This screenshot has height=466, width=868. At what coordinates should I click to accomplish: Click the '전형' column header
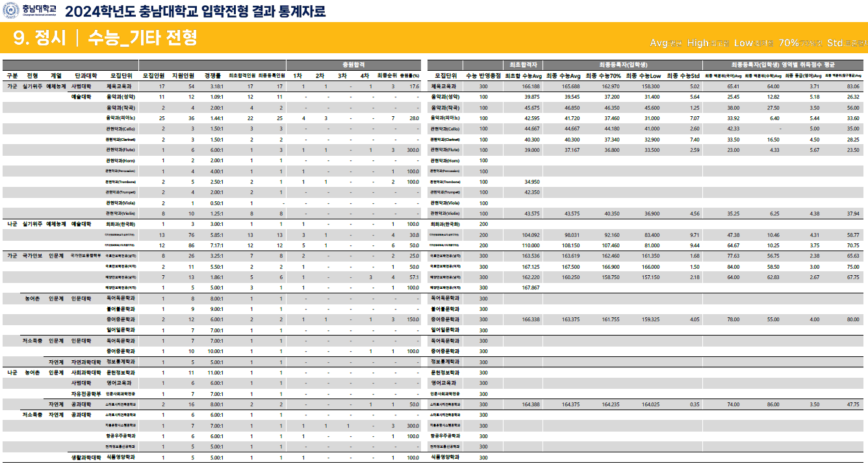pyautogui.click(x=32, y=75)
